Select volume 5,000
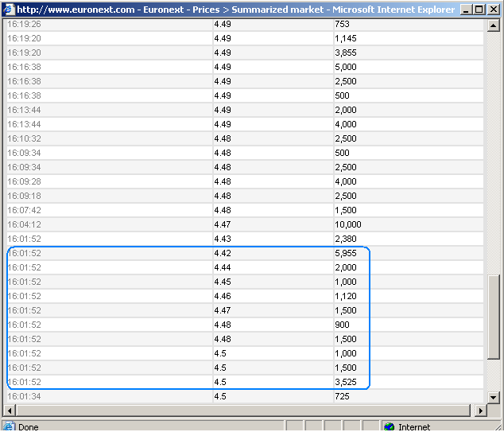The height and width of the screenshot is (432, 504). pyautogui.click(x=346, y=68)
